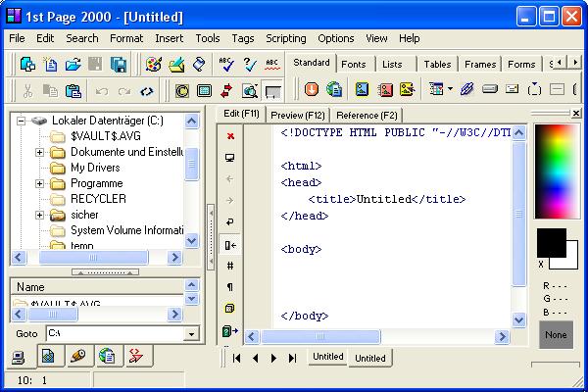Viewport: 588px width, 392px height.
Task: Click the orange download arrow icon
Action: [312, 89]
